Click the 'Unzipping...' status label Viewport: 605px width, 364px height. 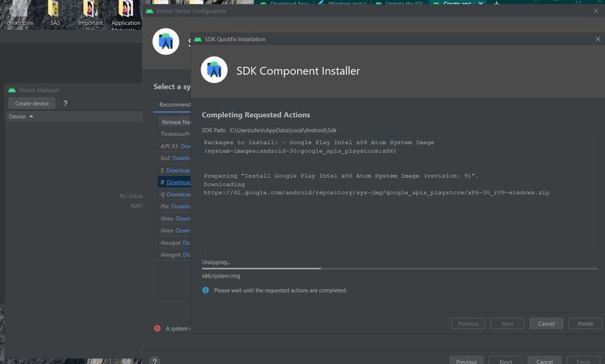[x=216, y=262]
